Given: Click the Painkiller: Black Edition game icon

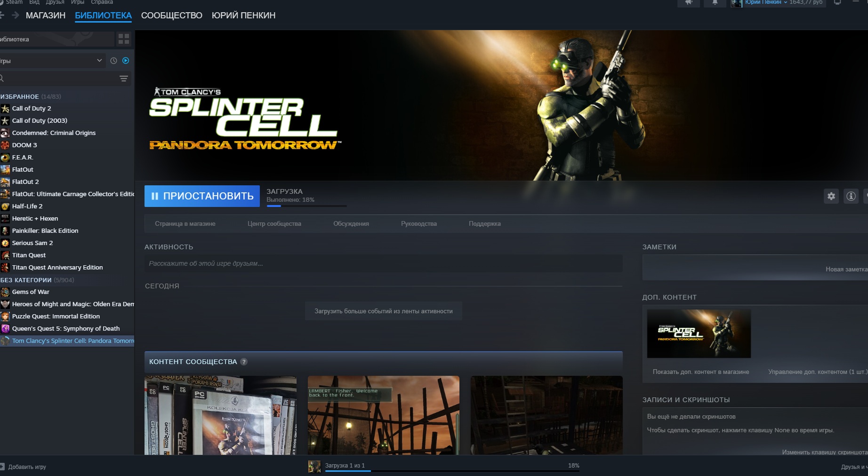Looking at the screenshot, I should (5, 231).
